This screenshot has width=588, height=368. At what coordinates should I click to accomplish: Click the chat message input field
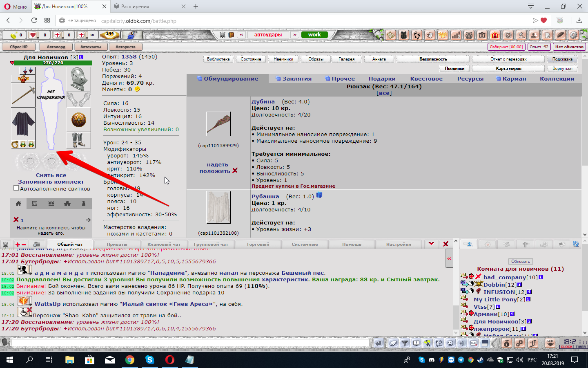[x=190, y=343]
